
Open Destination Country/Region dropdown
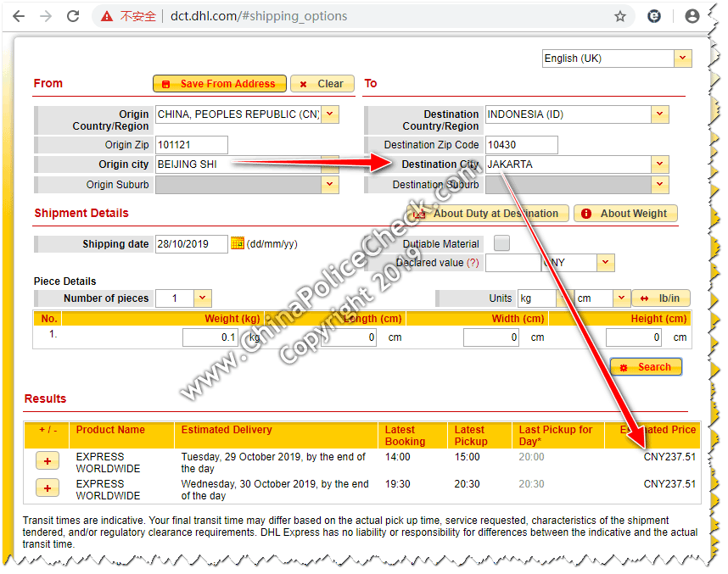coord(660,114)
